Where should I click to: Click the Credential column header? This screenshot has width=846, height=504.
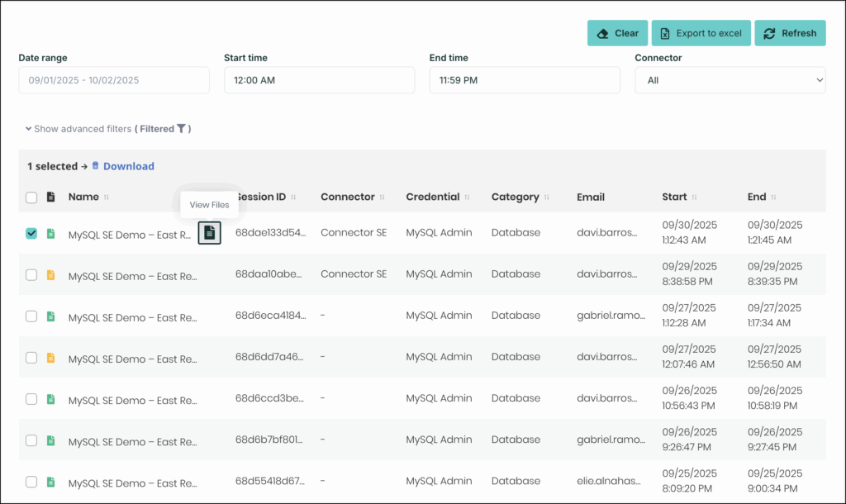click(432, 197)
